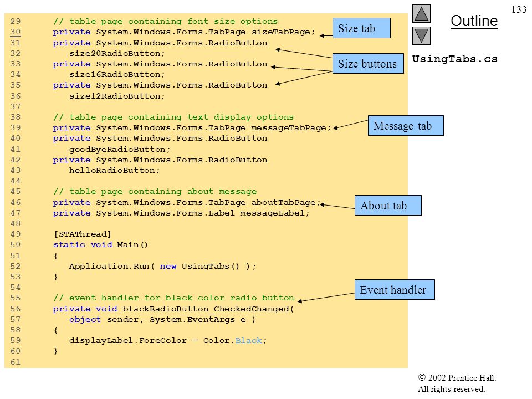Click line number 61
The width and height of the screenshot is (532, 399).
click(x=16, y=362)
